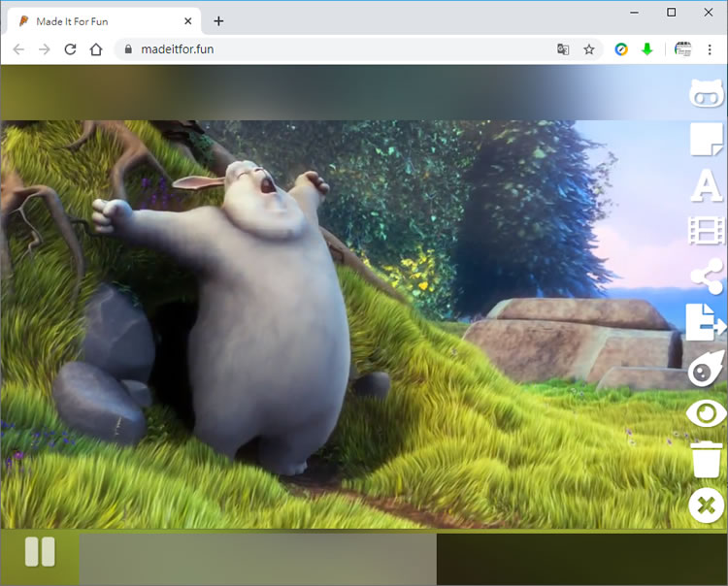Image resolution: width=728 pixels, height=586 pixels.
Task: Click the sticky note icon
Action: [706, 140]
